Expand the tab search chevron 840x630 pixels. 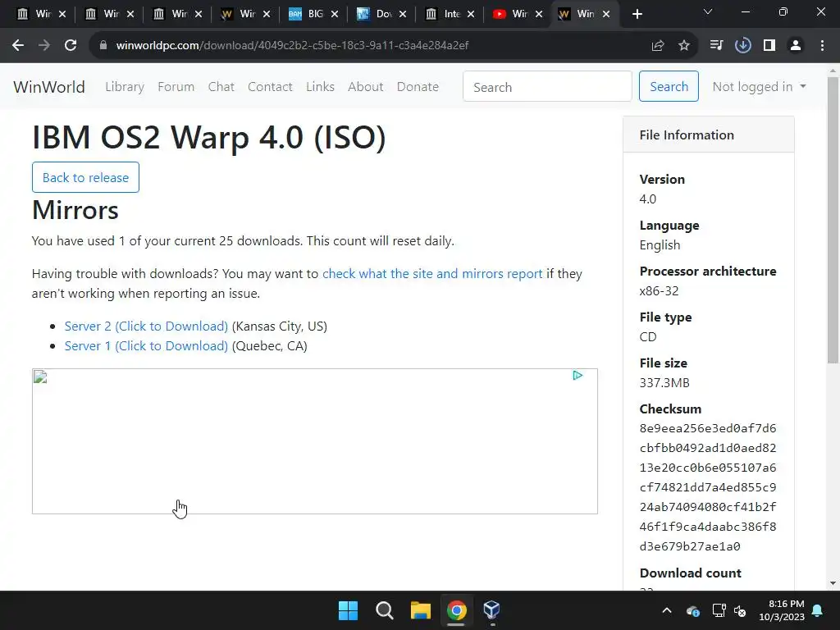tap(708, 11)
